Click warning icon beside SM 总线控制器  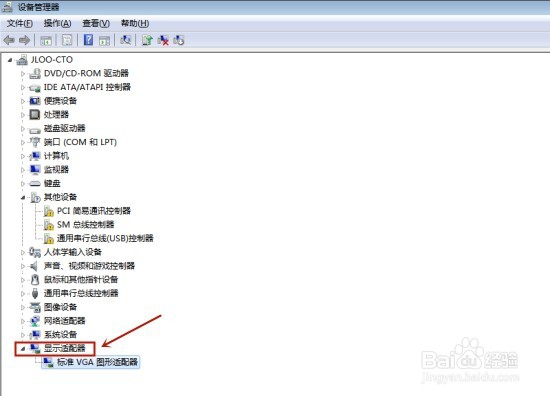click(48, 225)
